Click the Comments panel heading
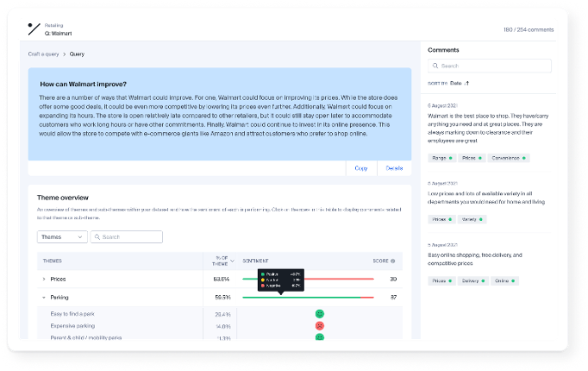This screenshot has height=371, width=588. (x=443, y=50)
